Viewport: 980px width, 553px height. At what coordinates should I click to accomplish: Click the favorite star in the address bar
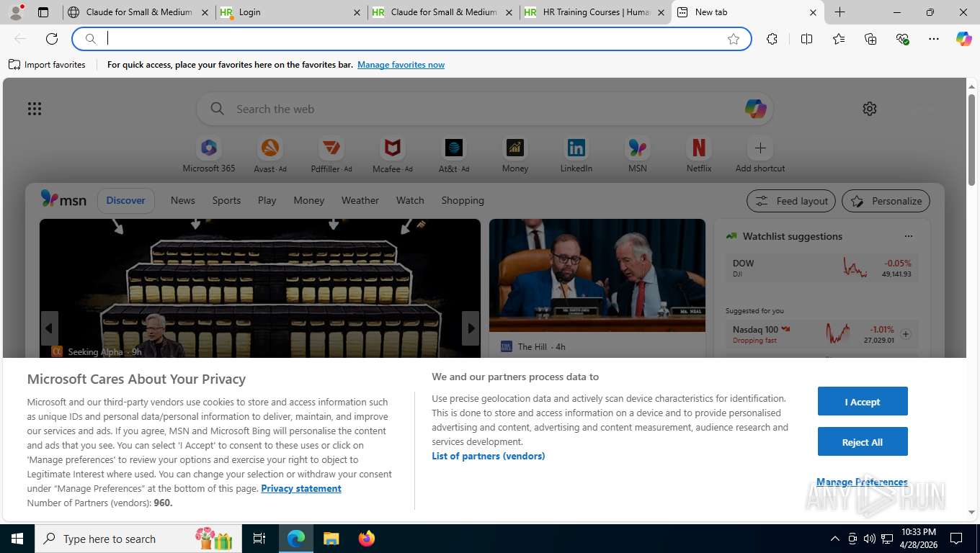click(x=734, y=39)
